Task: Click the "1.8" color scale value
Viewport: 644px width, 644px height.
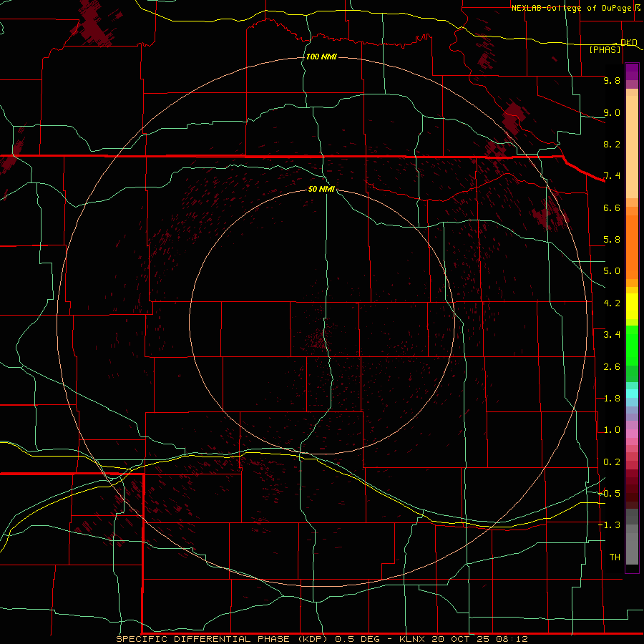Action: pos(612,399)
